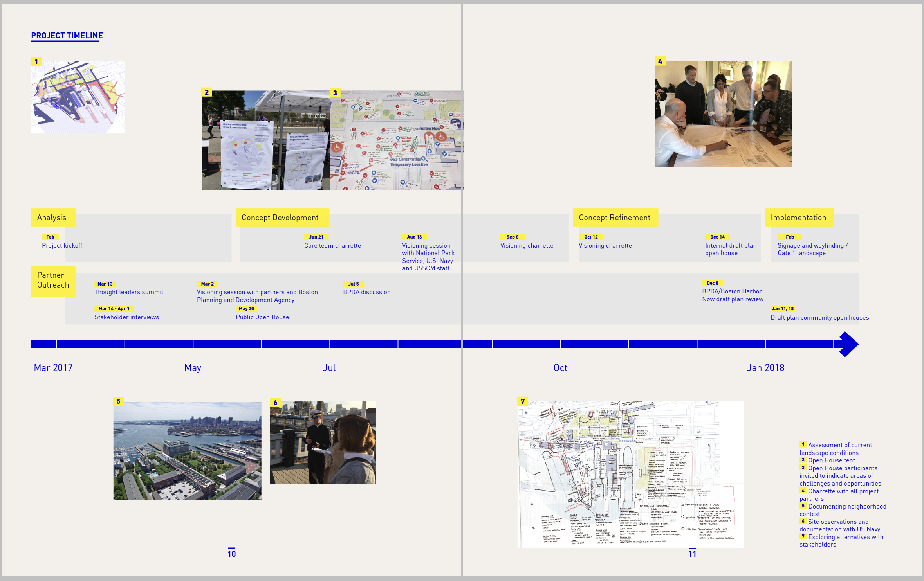Click the page number 11
The image size is (924, 581).
click(692, 553)
